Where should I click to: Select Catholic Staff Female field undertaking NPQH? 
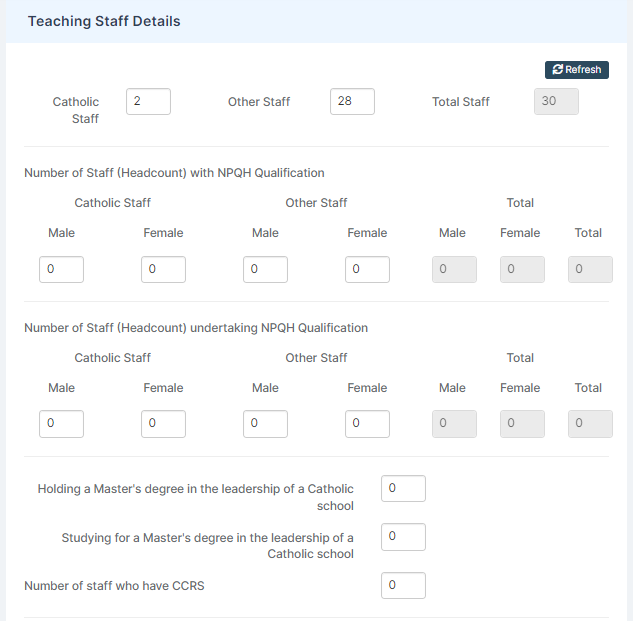coord(163,424)
